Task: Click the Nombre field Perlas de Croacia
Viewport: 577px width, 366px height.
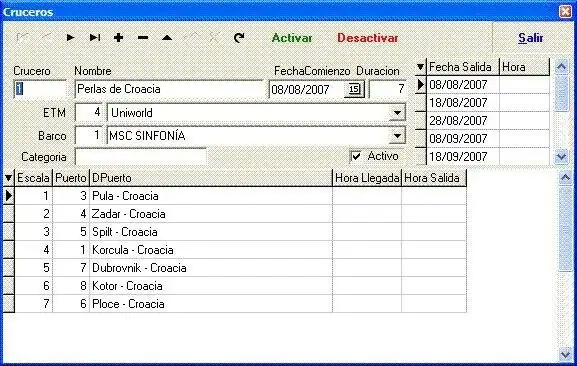Action: (169, 89)
